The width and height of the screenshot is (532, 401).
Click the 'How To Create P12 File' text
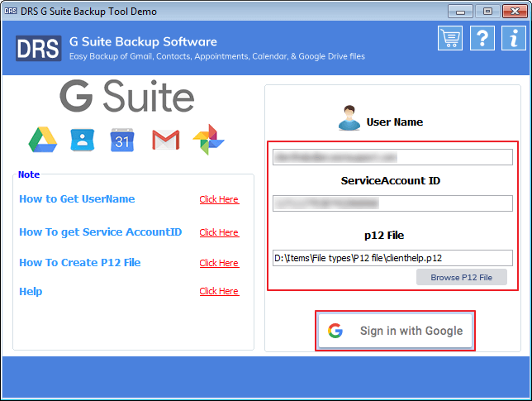pyautogui.click(x=80, y=262)
